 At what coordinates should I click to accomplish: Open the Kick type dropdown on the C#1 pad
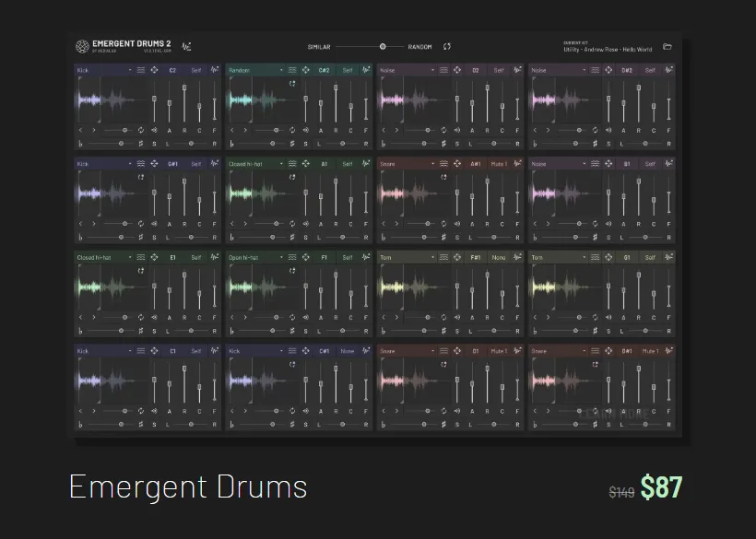[x=255, y=351]
